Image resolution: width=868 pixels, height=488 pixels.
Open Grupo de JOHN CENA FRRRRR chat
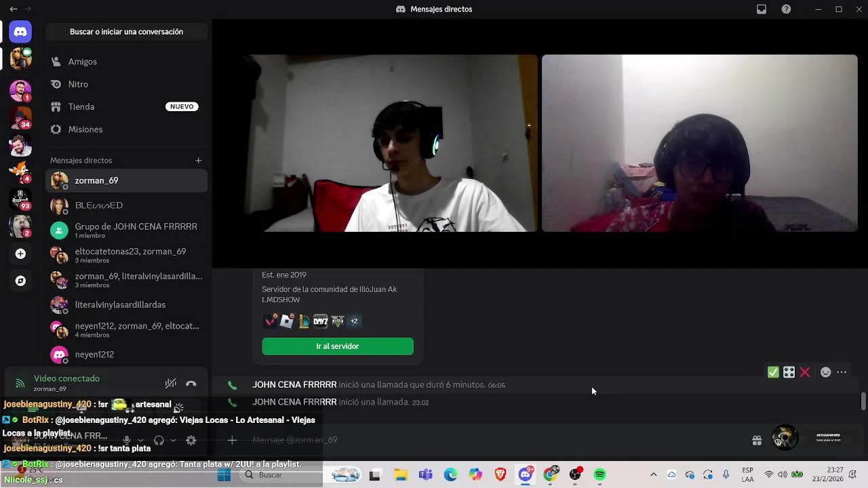point(126,230)
